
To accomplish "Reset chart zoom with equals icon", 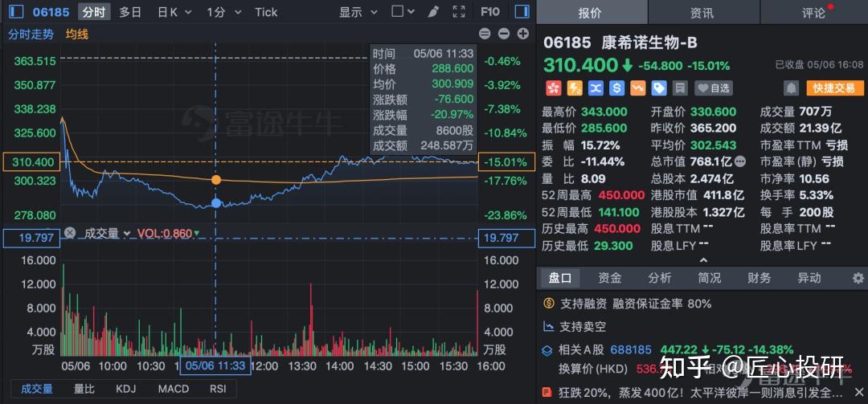I will click(485, 34).
